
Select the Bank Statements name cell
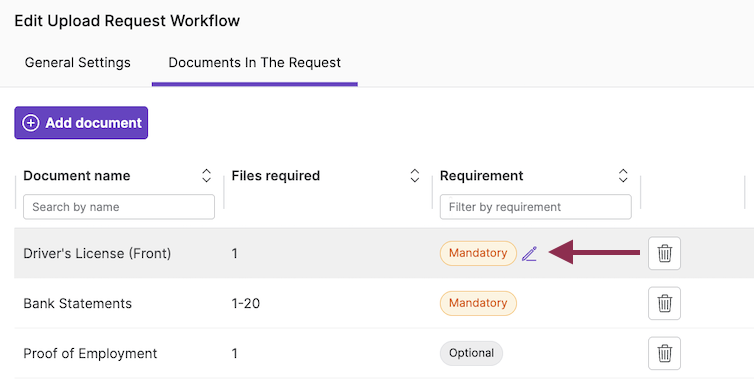(x=77, y=304)
